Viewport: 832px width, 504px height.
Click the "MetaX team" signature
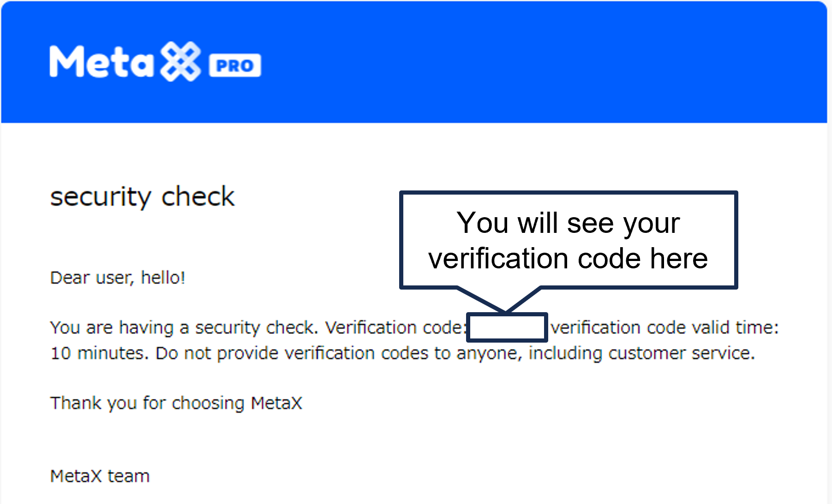[100, 476]
